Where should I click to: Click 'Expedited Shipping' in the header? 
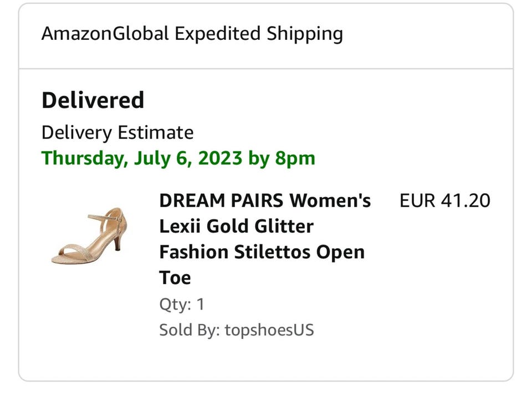(258, 34)
